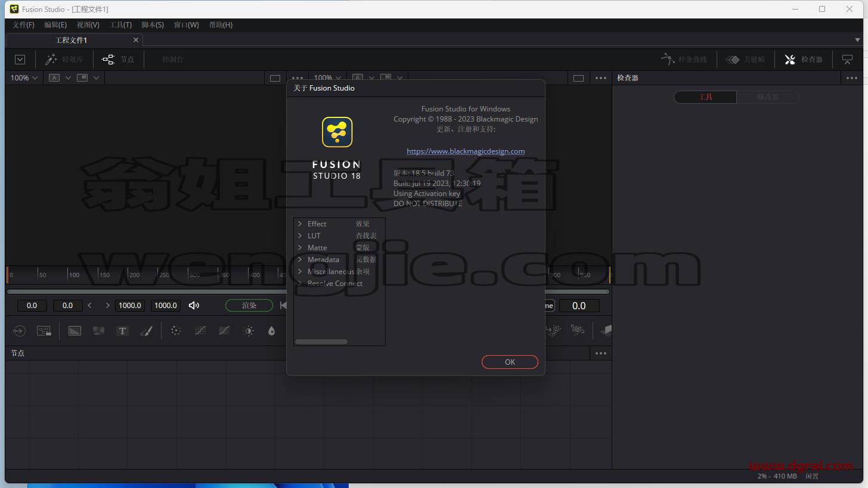Open right viewer three-dot options menu
This screenshot has height=488, width=868.
[x=600, y=78]
